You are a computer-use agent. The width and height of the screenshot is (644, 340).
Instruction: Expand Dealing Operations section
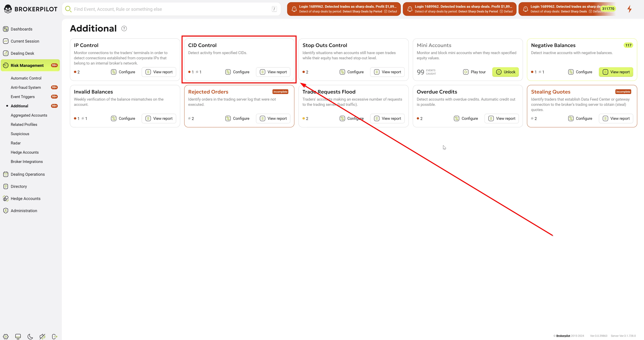tap(30, 174)
